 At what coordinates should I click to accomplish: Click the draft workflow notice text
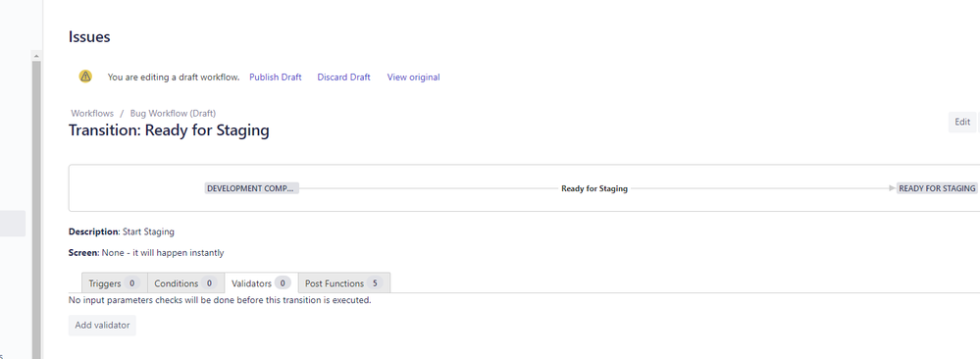[174, 77]
